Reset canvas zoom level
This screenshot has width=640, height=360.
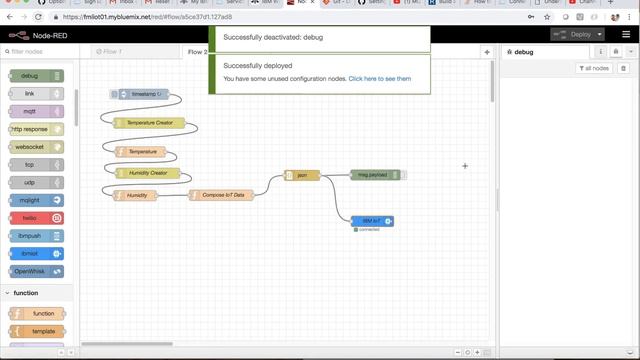coord(468,352)
